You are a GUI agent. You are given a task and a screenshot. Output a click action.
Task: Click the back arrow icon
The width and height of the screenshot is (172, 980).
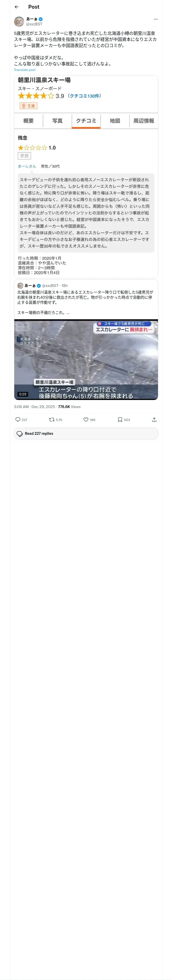pos(16,7)
